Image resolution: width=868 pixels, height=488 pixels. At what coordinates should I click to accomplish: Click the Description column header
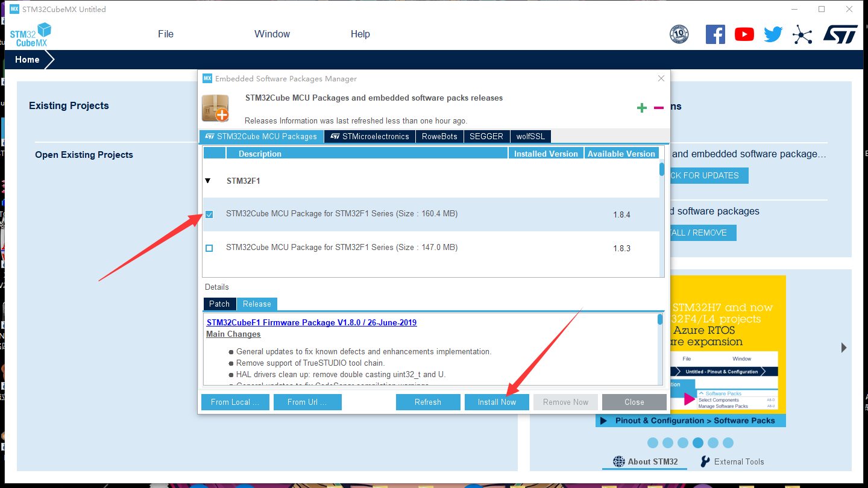[x=367, y=154]
